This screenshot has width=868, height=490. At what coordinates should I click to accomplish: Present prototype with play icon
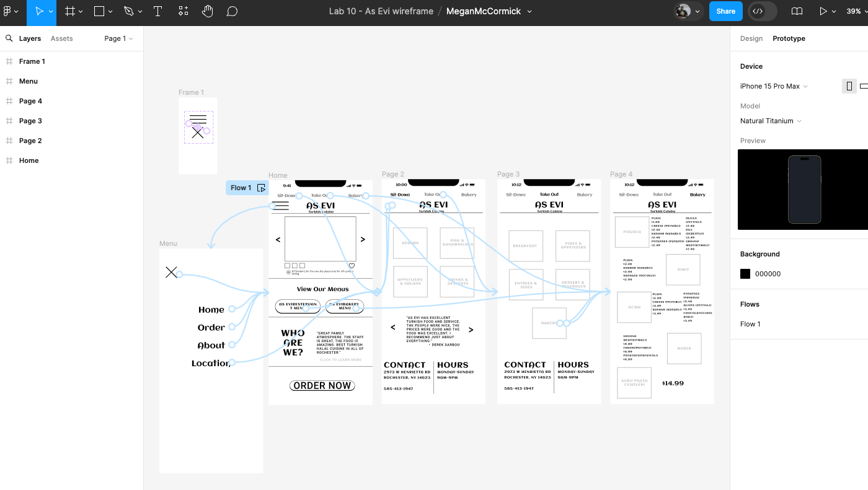(823, 11)
